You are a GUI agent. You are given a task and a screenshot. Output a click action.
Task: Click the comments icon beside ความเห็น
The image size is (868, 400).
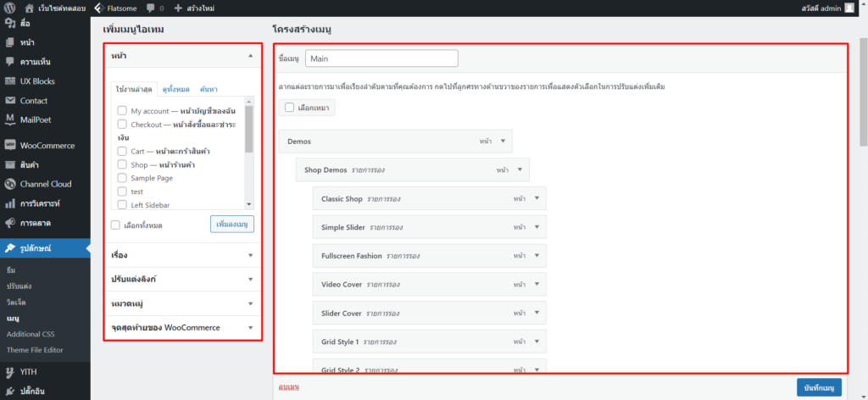coord(9,62)
